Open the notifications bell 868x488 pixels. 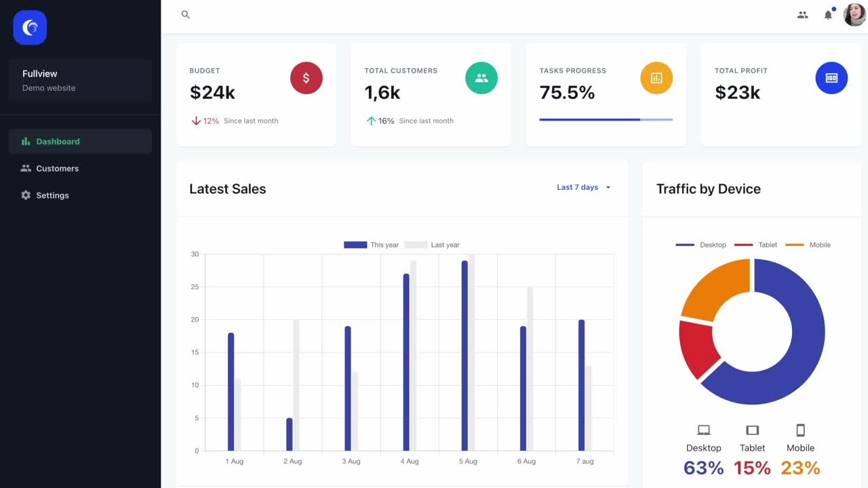[828, 15]
